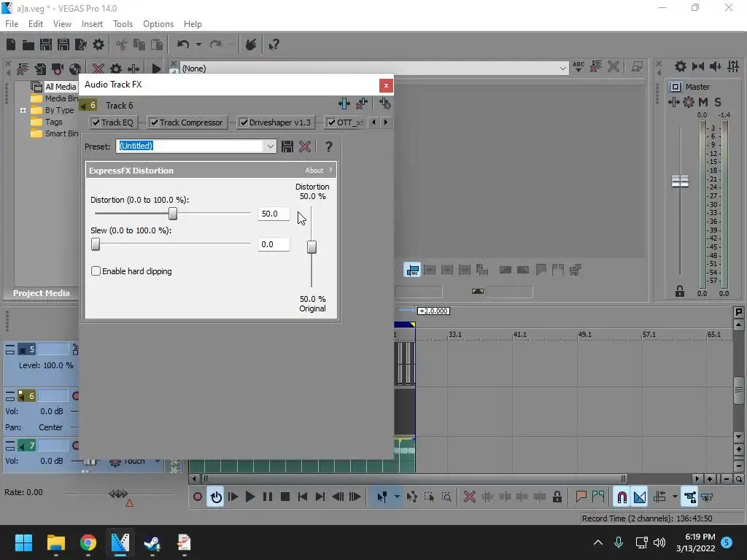Create a new project from the toolbar
Screen dimensions: 747x560
coord(11,44)
